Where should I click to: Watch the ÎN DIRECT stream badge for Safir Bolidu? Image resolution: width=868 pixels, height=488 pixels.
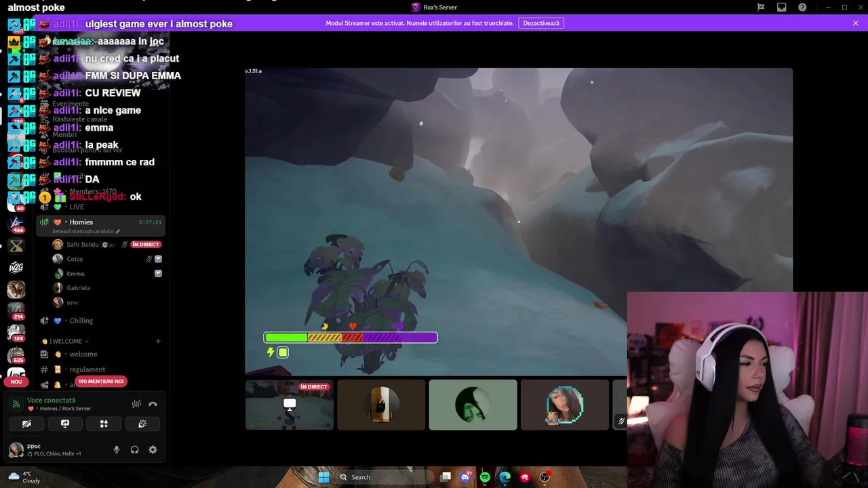click(x=146, y=245)
